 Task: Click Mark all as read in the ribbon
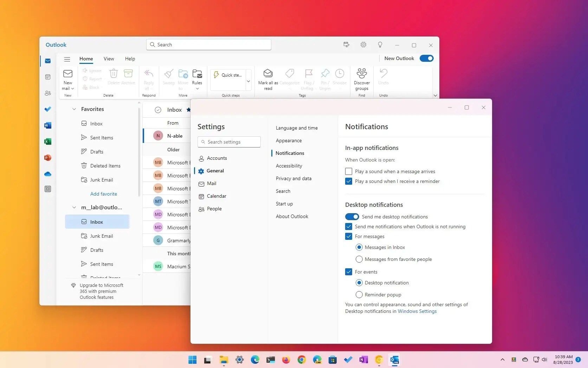pos(267,79)
